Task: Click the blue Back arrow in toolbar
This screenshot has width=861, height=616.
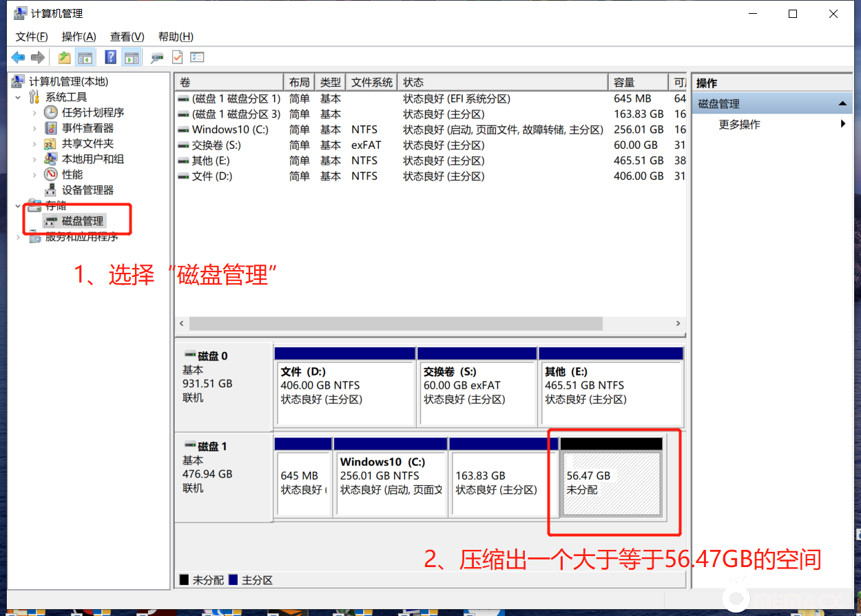Action: coord(18,58)
